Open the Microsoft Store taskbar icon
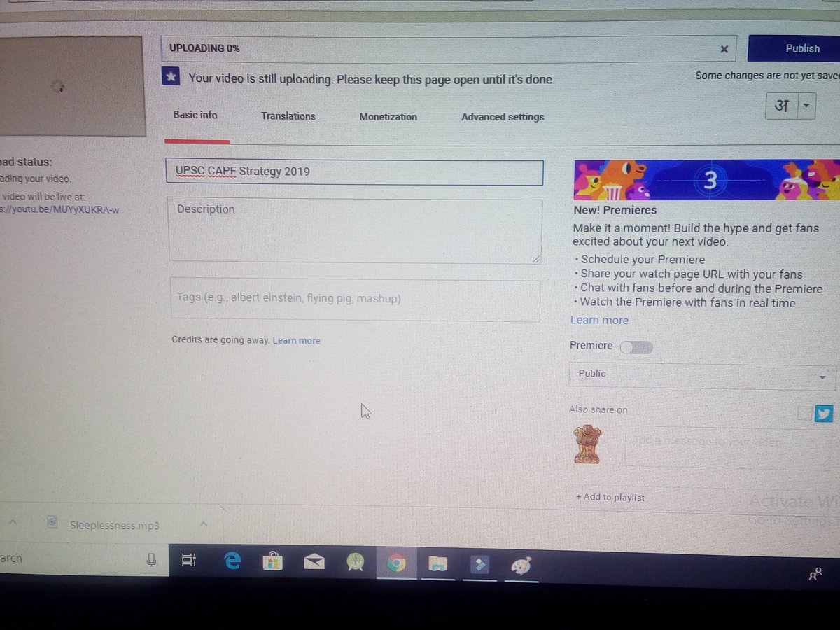Viewport: 840px width, 630px height. pos(272,562)
